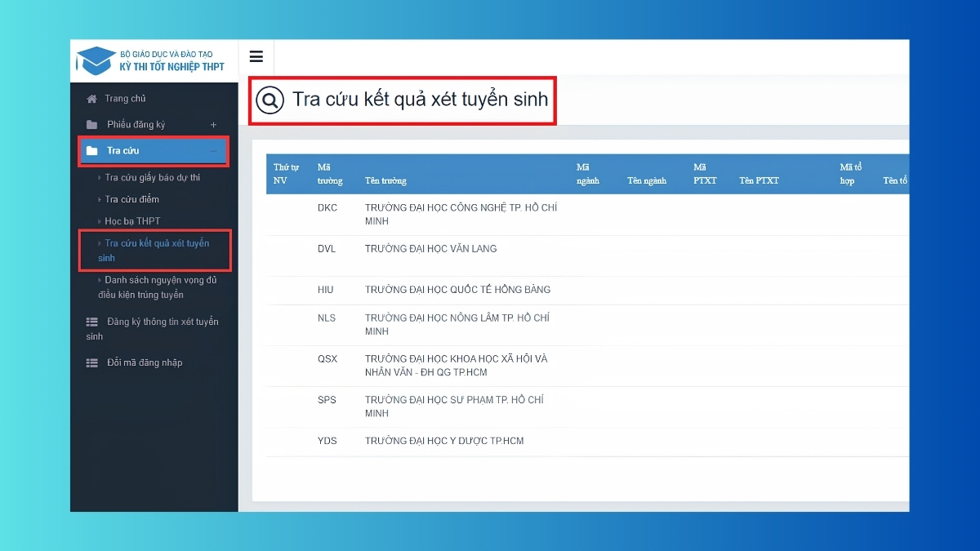Click the Phiếu đăng ký folder icon
The width and height of the screenshot is (980, 551).
tap(91, 125)
